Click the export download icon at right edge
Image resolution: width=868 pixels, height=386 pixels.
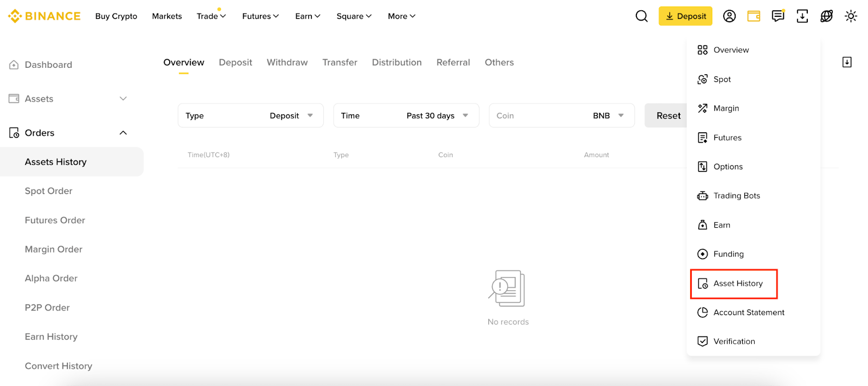click(847, 62)
